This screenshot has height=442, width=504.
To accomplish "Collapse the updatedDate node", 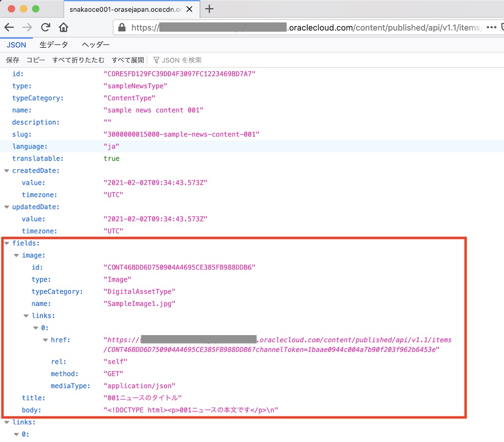I will click(x=6, y=207).
